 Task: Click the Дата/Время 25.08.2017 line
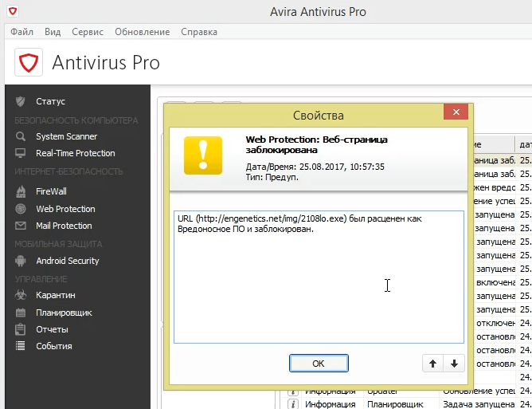pyautogui.click(x=315, y=167)
